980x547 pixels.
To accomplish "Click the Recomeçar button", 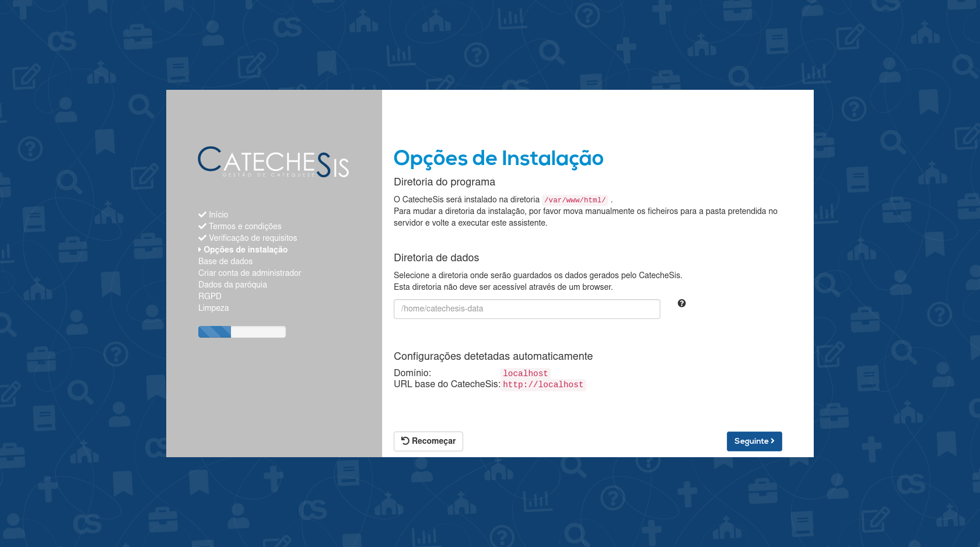I will (x=428, y=441).
